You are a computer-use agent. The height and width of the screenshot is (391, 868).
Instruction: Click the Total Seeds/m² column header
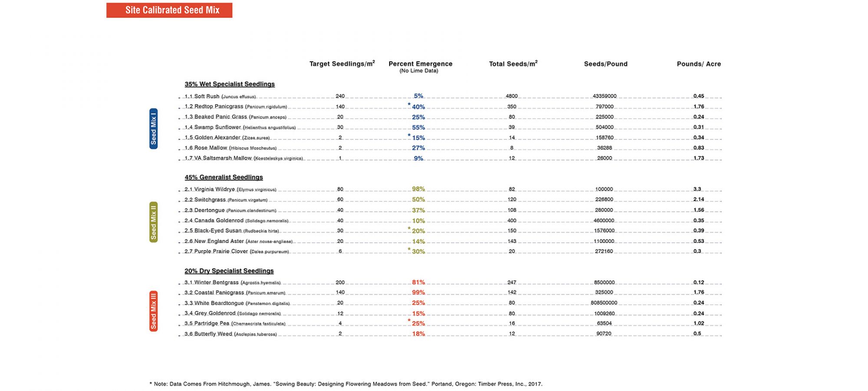(513, 64)
